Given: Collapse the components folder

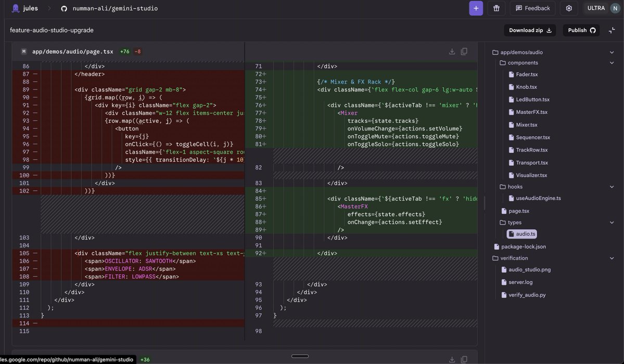Looking at the screenshot, I should click(611, 61).
